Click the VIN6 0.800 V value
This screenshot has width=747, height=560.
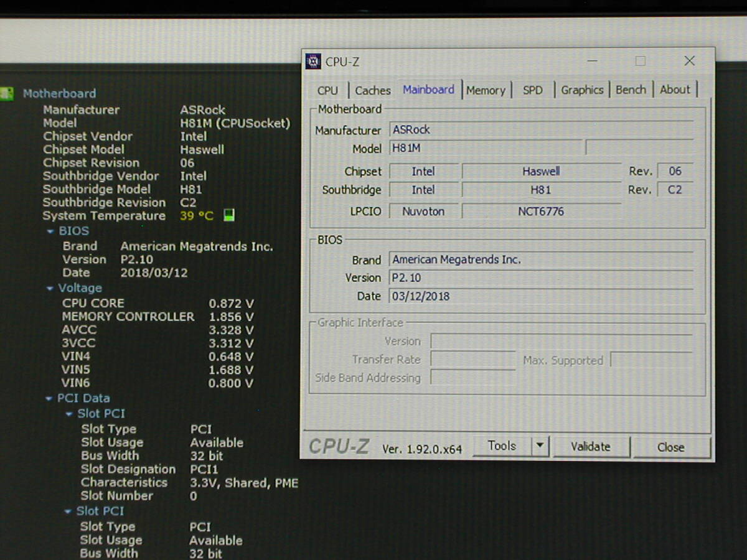[231, 383]
